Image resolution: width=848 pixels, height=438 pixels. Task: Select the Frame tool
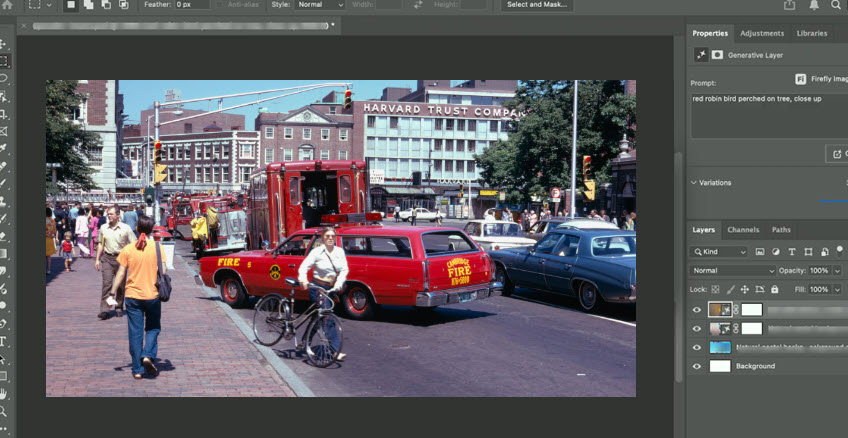click(3, 131)
